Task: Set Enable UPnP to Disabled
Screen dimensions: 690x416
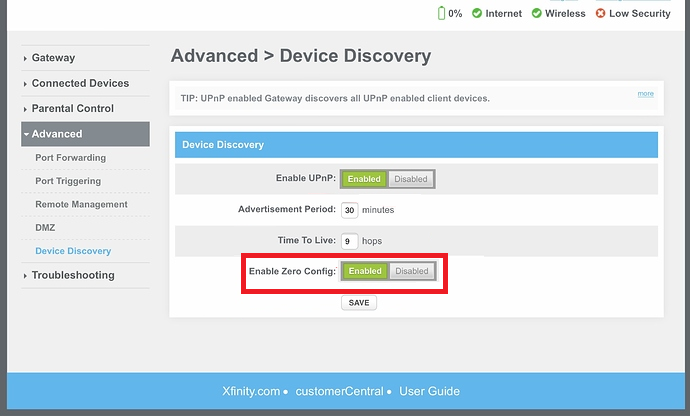Action: 411,179
